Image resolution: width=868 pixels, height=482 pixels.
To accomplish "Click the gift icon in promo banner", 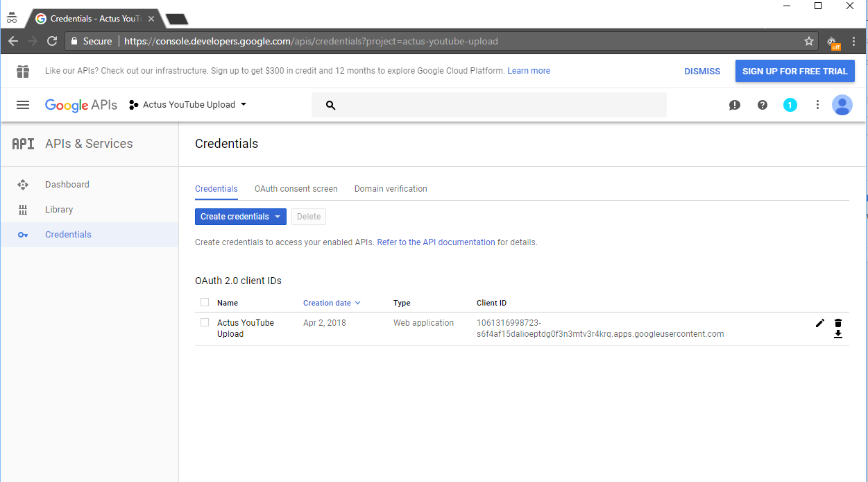I will (23, 71).
